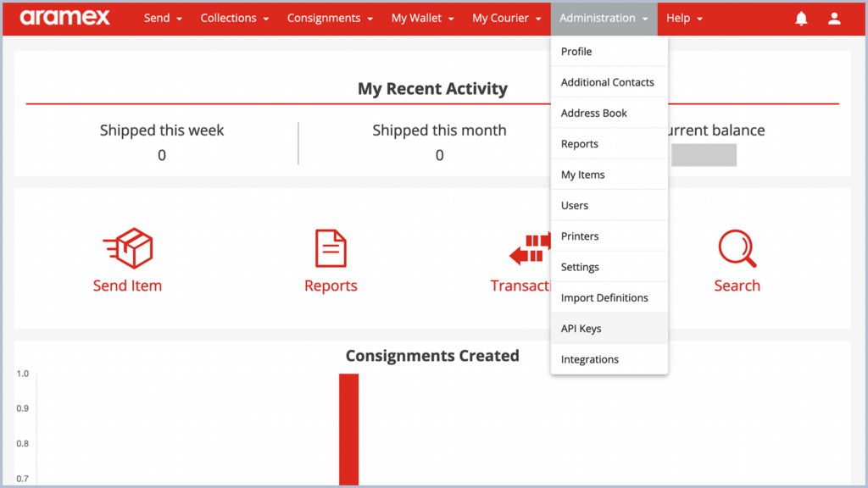Open the Collections dropdown menu
This screenshot has width=868, height=488.
pos(234,18)
